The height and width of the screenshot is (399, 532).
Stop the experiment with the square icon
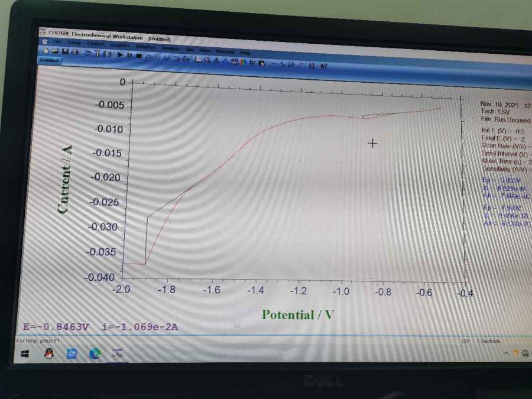tap(139, 56)
